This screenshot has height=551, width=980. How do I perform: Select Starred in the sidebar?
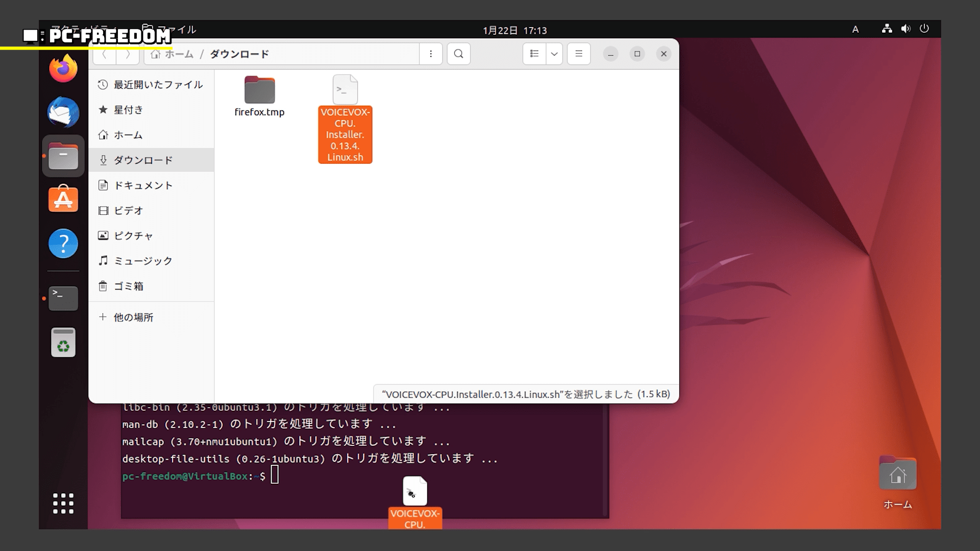coord(128,110)
